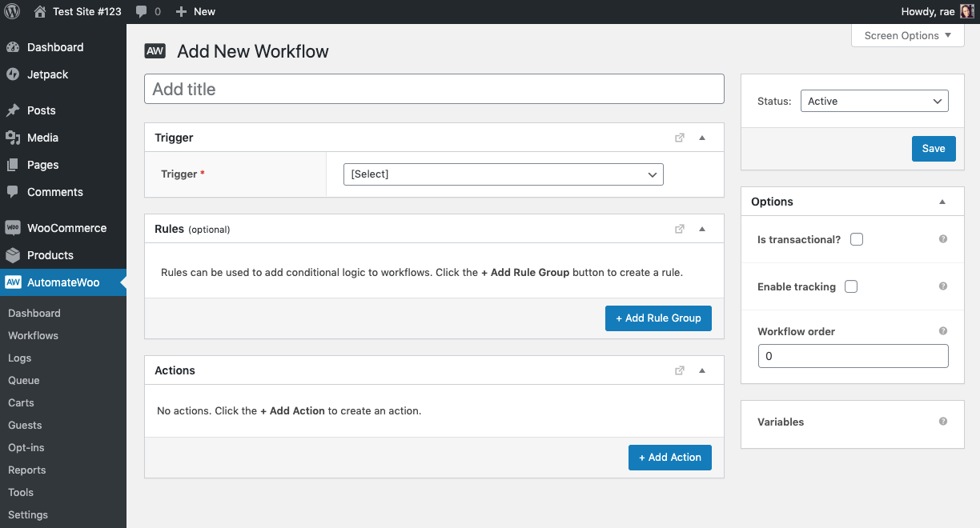Open the Trigger select dropdown
The height and width of the screenshot is (528, 980).
[x=503, y=174]
